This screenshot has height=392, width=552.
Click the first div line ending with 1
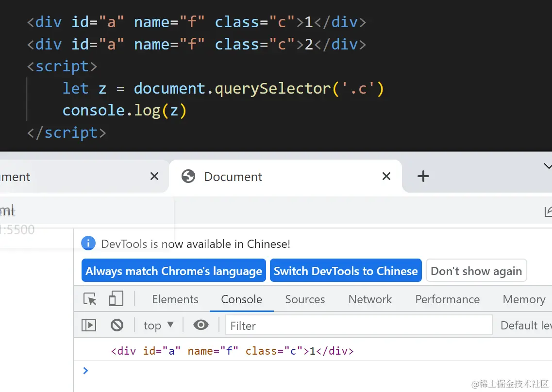[x=197, y=22]
